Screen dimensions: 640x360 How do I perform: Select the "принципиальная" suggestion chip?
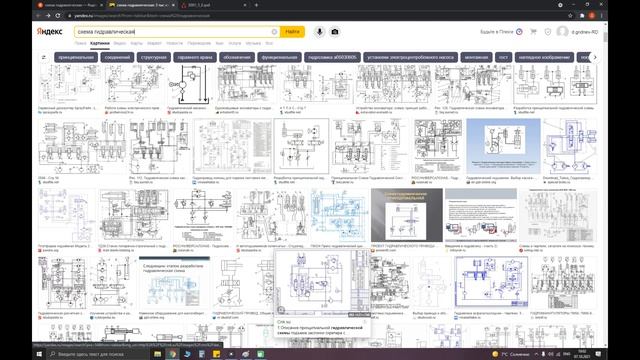pyautogui.click(x=76, y=58)
